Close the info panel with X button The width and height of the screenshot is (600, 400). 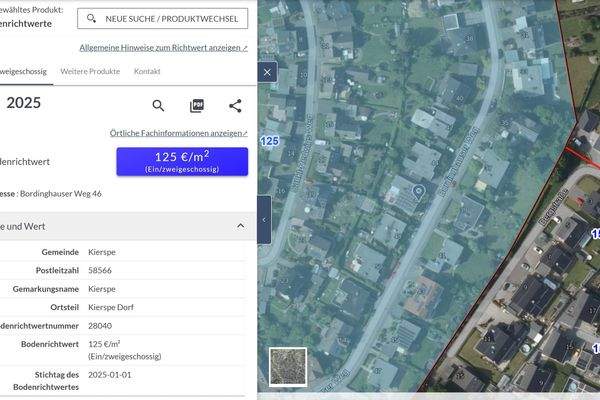pyautogui.click(x=267, y=72)
